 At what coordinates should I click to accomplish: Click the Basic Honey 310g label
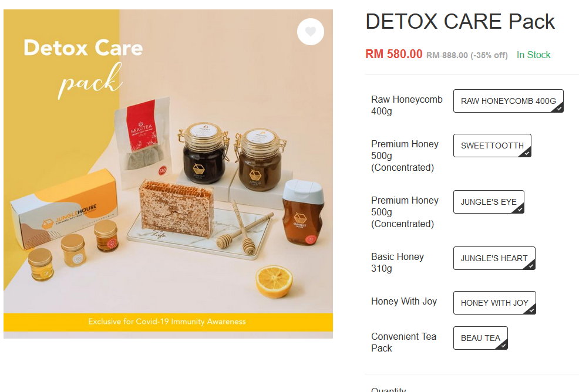click(x=398, y=262)
